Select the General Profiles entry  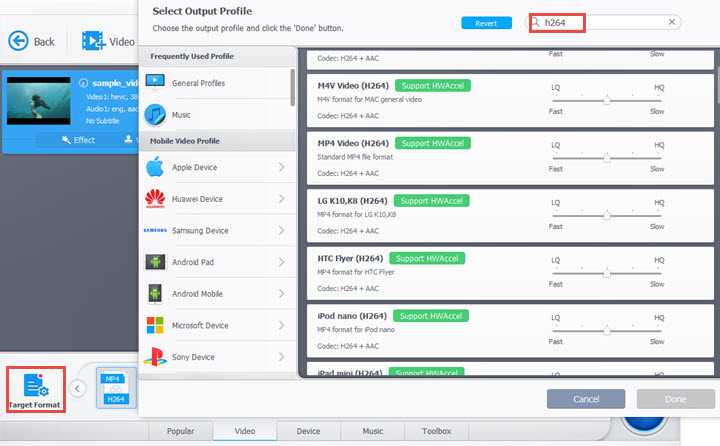tap(217, 83)
